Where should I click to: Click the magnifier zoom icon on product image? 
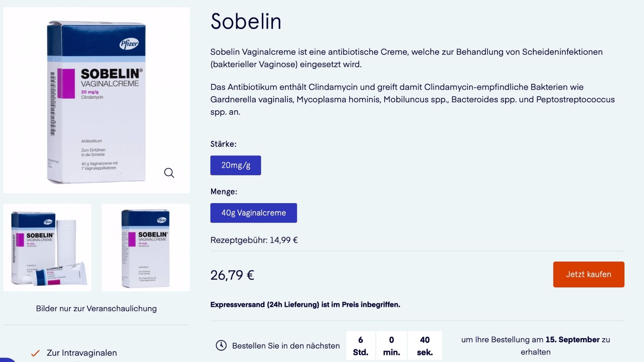[169, 173]
